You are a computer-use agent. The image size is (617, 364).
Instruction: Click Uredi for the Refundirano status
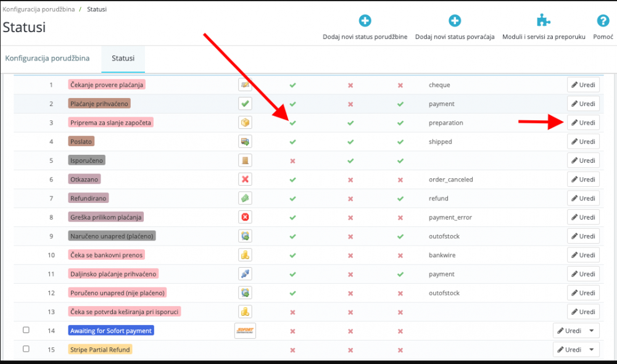582,198
